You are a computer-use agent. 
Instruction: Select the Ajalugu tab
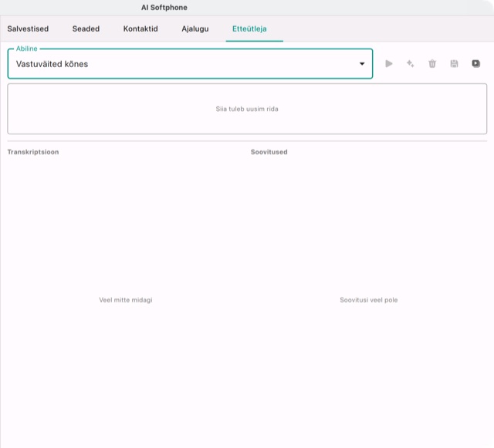195,29
